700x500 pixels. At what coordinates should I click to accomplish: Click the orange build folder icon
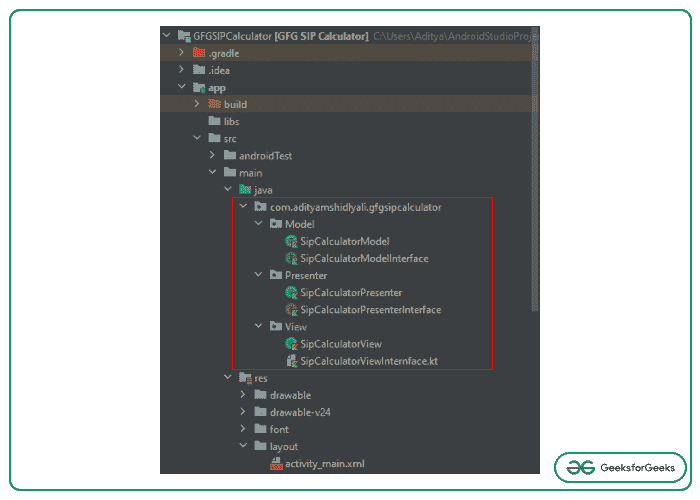[x=214, y=104]
